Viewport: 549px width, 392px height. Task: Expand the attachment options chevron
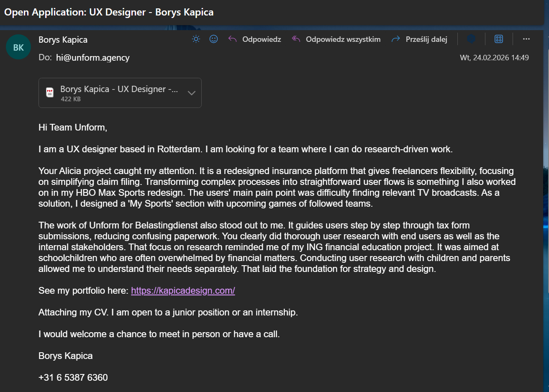(192, 93)
